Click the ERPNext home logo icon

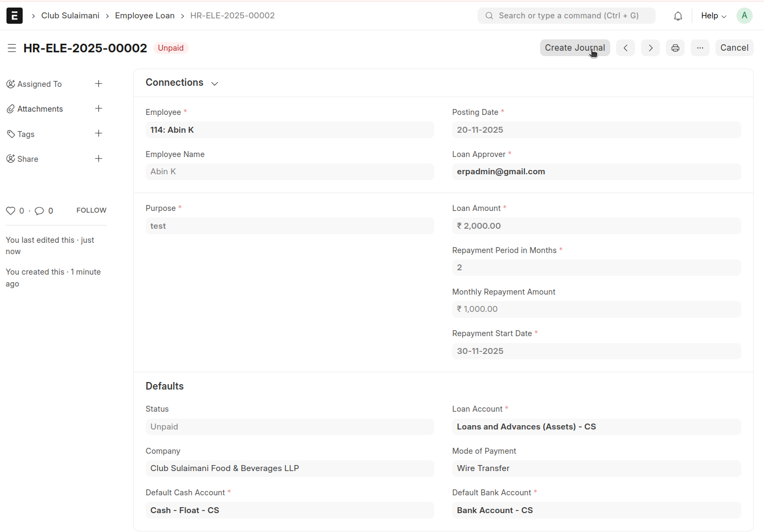15,16
